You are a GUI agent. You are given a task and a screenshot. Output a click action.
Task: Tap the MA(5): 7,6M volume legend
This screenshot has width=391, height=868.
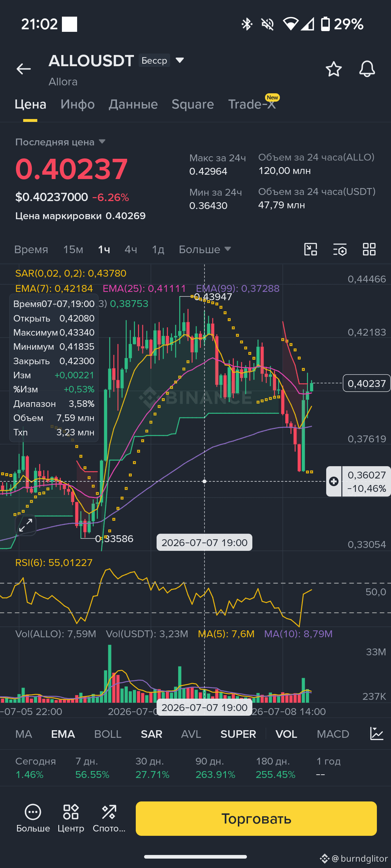click(x=226, y=634)
